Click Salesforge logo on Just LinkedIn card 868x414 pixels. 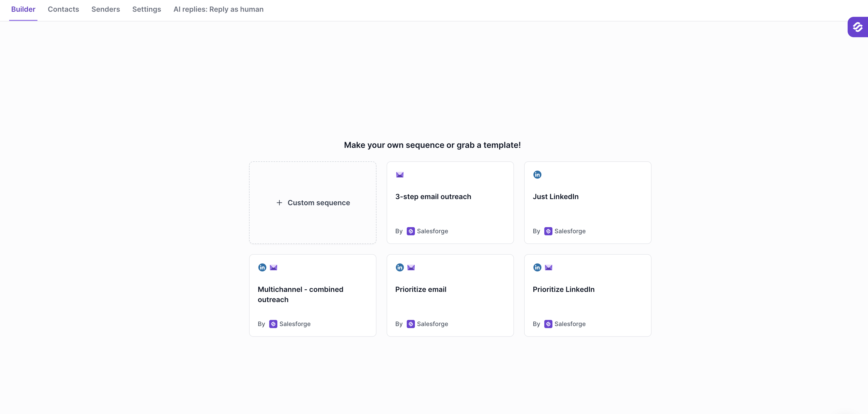tap(548, 231)
